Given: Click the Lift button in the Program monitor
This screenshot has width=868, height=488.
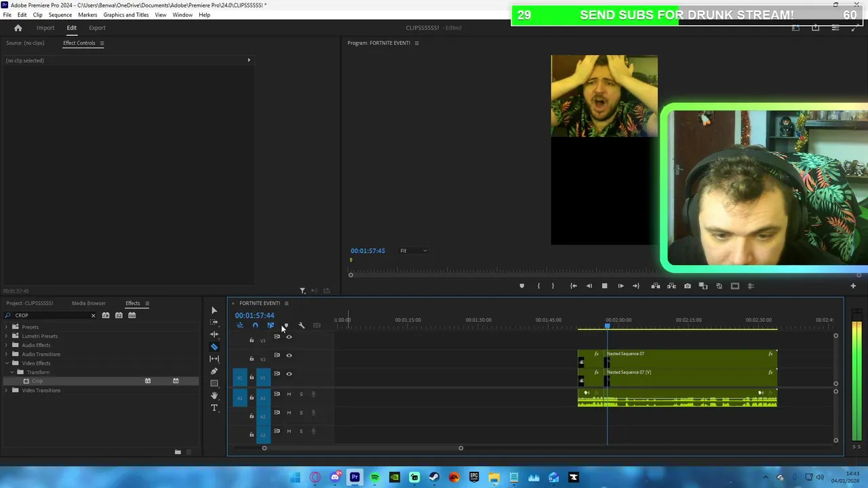Looking at the screenshot, I should (x=655, y=286).
